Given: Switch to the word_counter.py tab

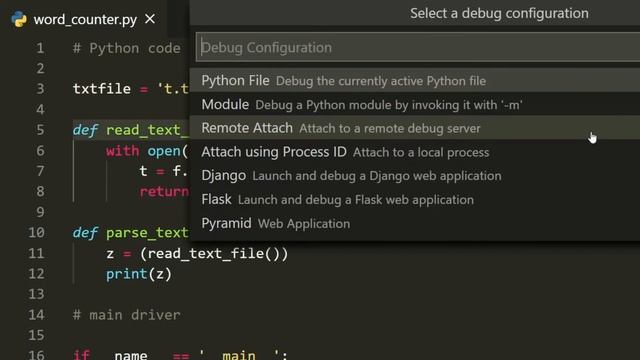Looking at the screenshot, I should point(84,19).
